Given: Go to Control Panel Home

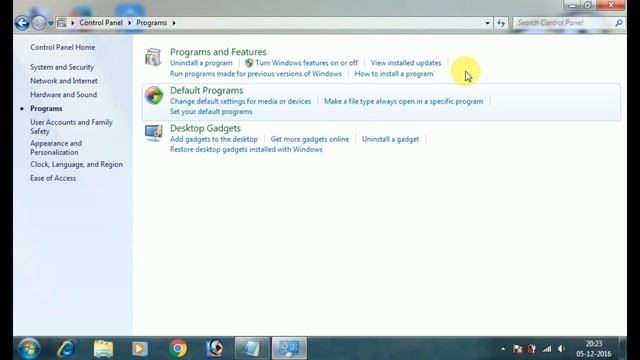Looking at the screenshot, I should (62, 47).
